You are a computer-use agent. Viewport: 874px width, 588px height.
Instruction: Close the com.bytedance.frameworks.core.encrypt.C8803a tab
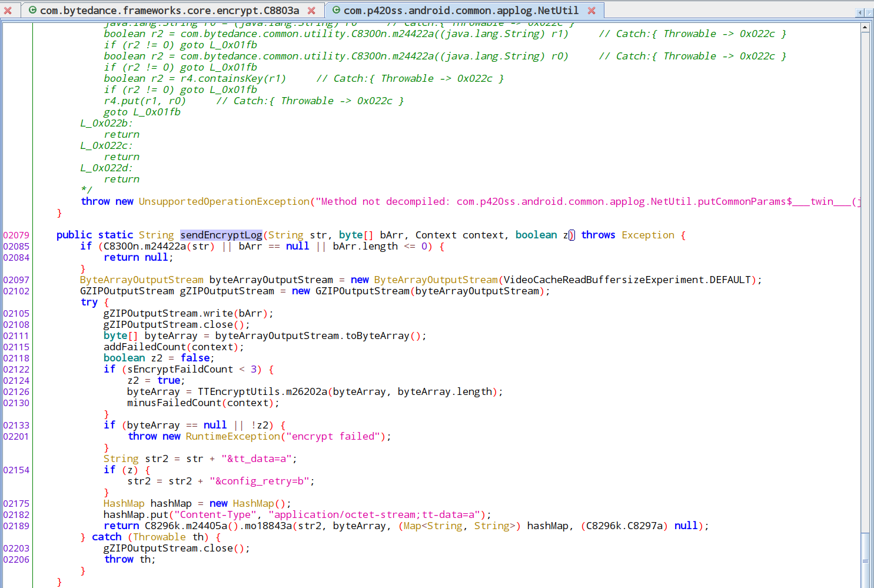(311, 11)
